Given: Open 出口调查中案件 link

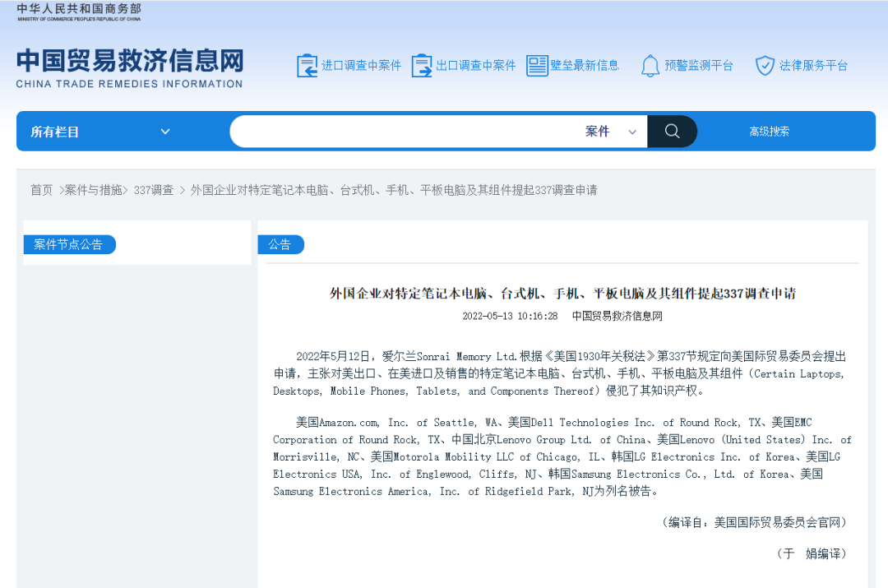Looking at the screenshot, I should 476,66.
